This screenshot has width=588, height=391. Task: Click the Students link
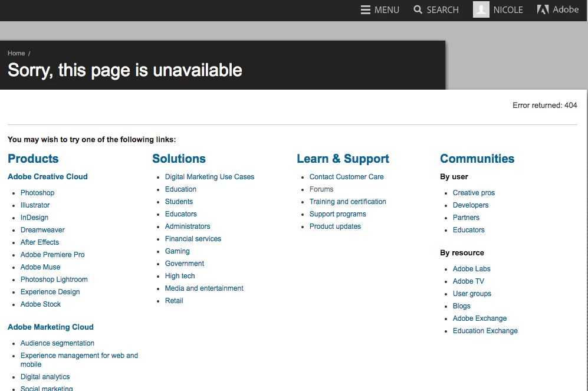coord(179,201)
